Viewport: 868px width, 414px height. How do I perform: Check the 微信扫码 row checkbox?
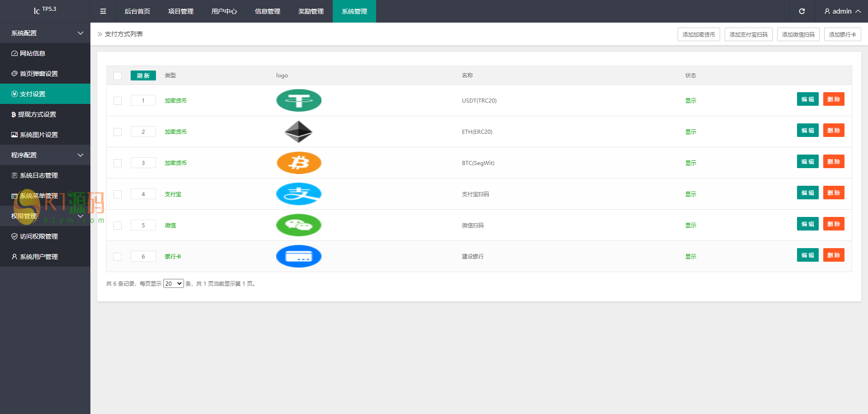click(118, 226)
